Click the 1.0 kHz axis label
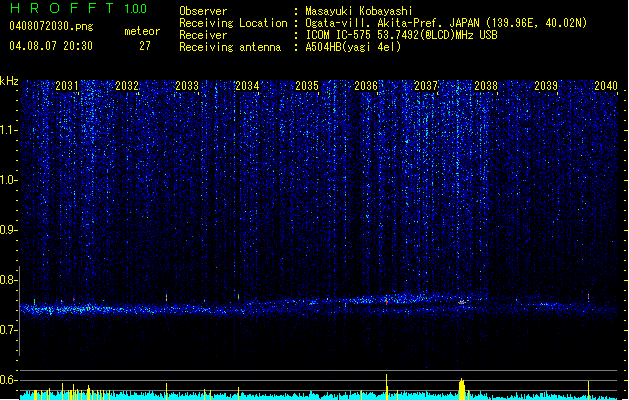629x400 pixels. [9, 180]
